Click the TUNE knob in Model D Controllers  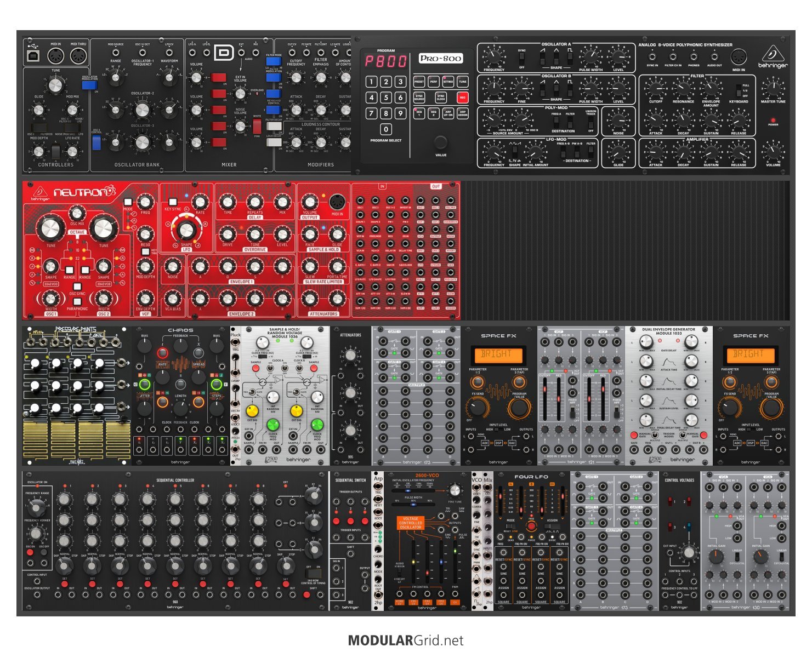coord(55,85)
